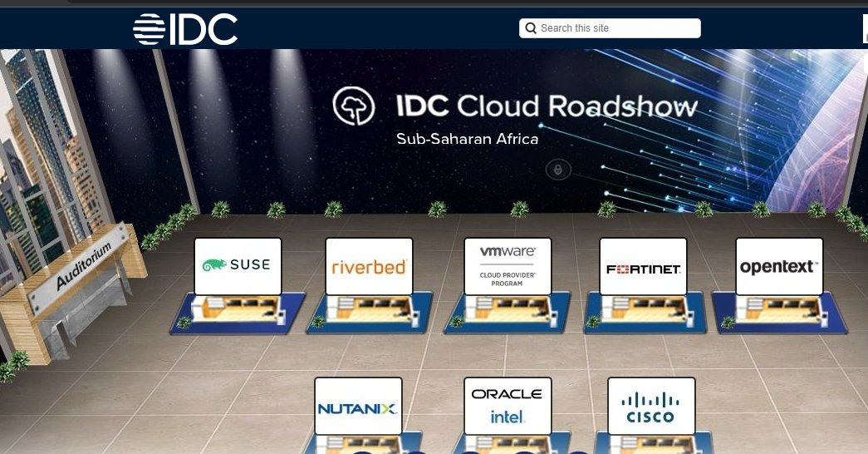
Task: Open the Cisco booth sign
Action: click(651, 406)
